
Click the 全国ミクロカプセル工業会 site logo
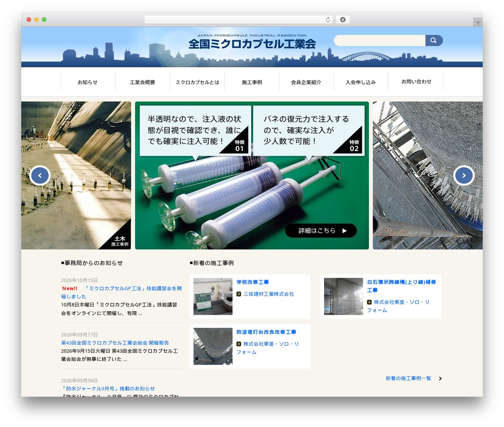[252, 41]
